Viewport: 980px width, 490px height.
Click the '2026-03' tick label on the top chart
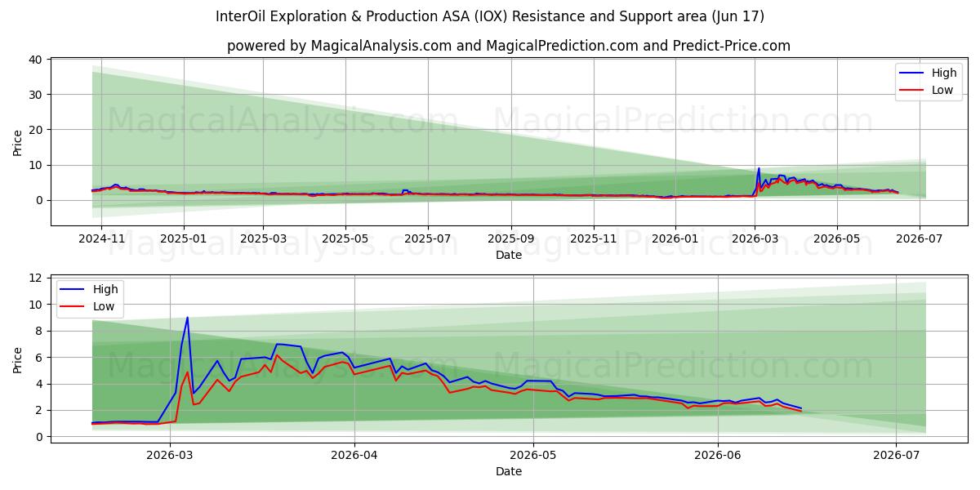coord(755,239)
